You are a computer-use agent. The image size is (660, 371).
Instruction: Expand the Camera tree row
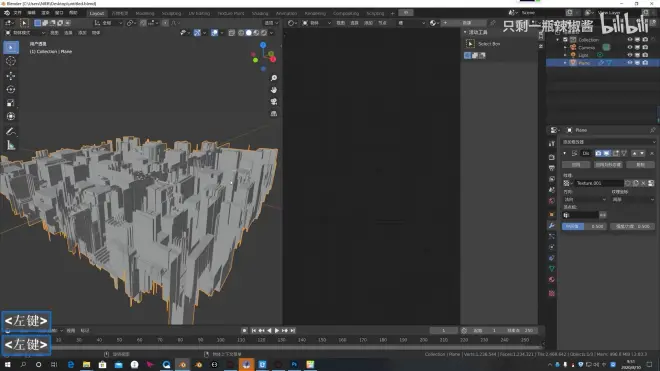pyautogui.click(x=565, y=48)
